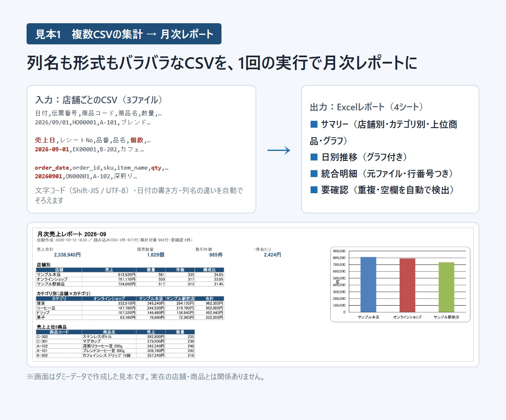506x420 pixels.
Task: Click the bullet item 'サマリー(店舗別・カテゴリ別・上位商品・グラフ)'
Action: [384, 132]
